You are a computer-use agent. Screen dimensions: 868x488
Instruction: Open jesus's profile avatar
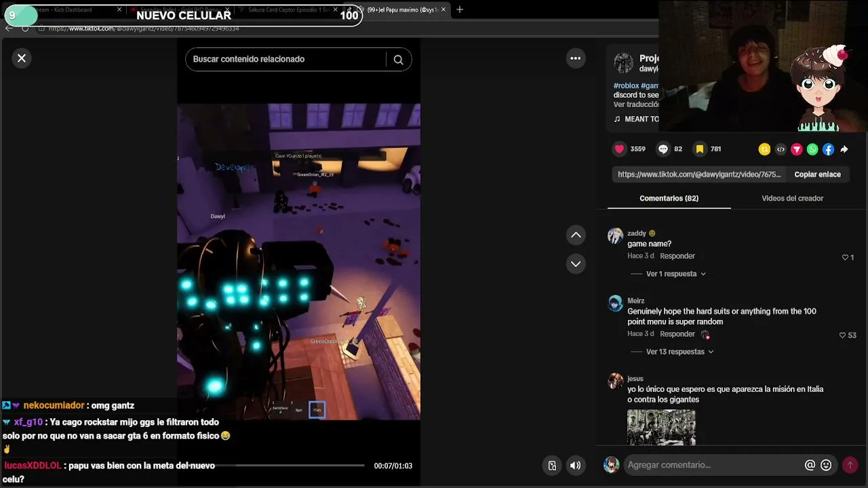[615, 381]
